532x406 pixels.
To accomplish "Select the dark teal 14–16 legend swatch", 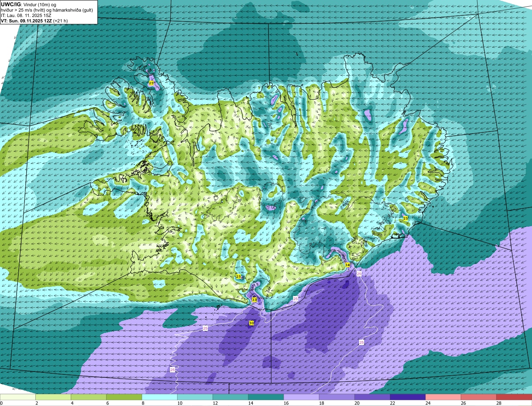I will (266, 397).
